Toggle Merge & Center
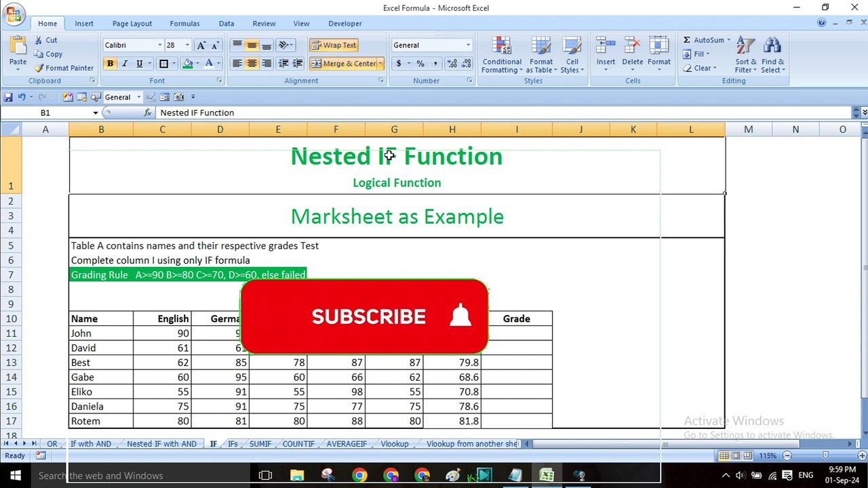The image size is (868, 488). coord(344,64)
